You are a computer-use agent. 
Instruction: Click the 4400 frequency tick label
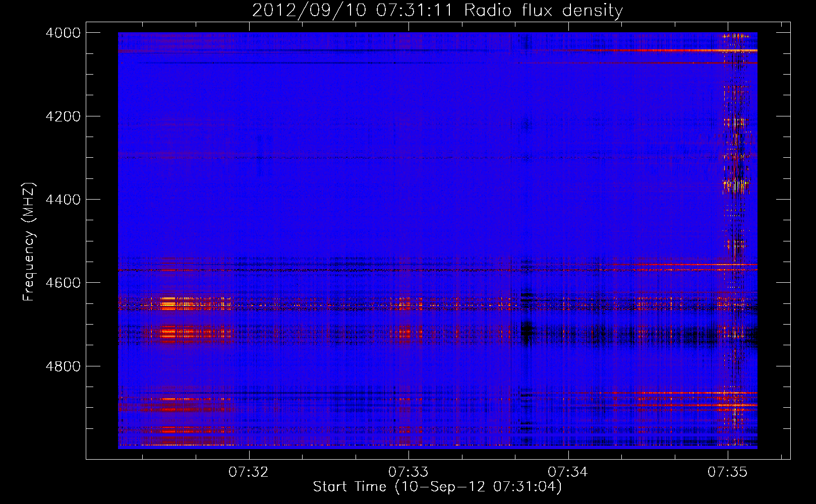(x=63, y=200)
